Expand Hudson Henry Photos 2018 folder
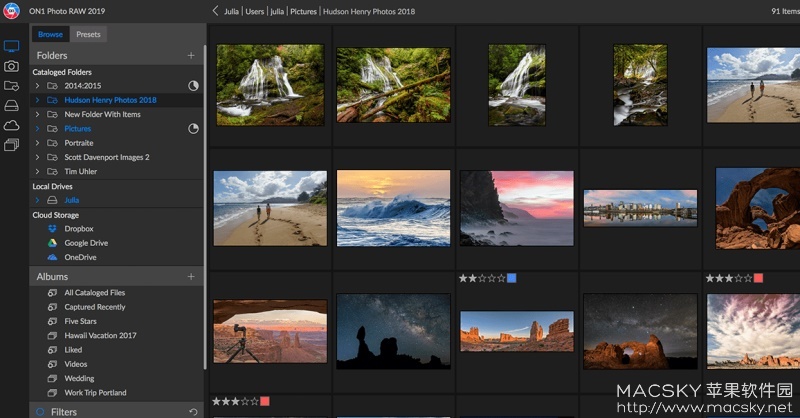Screen dimensions: 800x418 click(x=37, y=100)
